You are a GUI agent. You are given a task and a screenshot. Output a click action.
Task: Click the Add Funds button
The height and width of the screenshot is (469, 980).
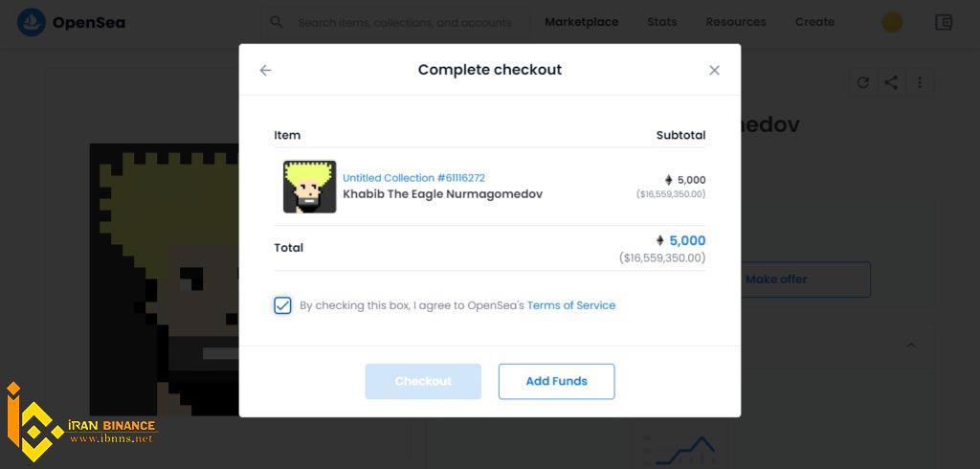click(x=556, y=382)
